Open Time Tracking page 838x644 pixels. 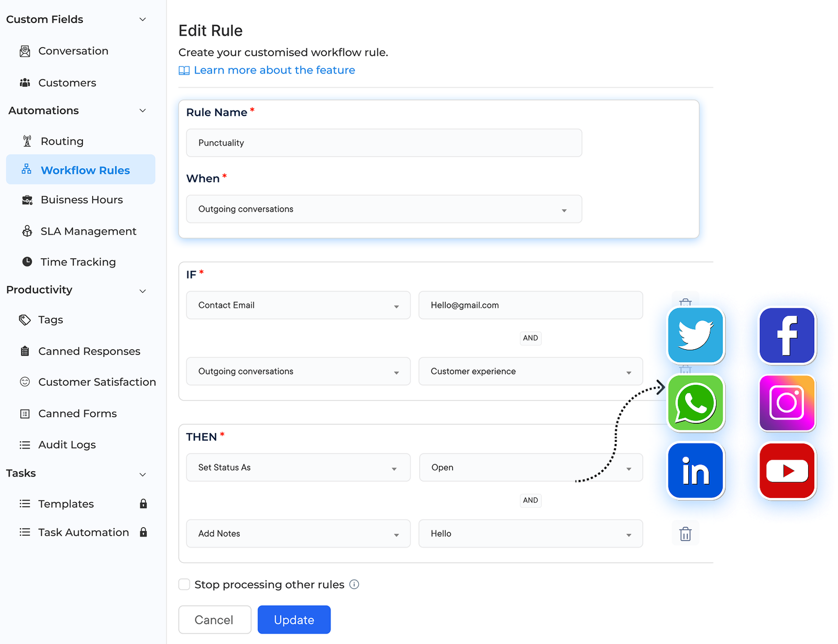click(78, 262)
